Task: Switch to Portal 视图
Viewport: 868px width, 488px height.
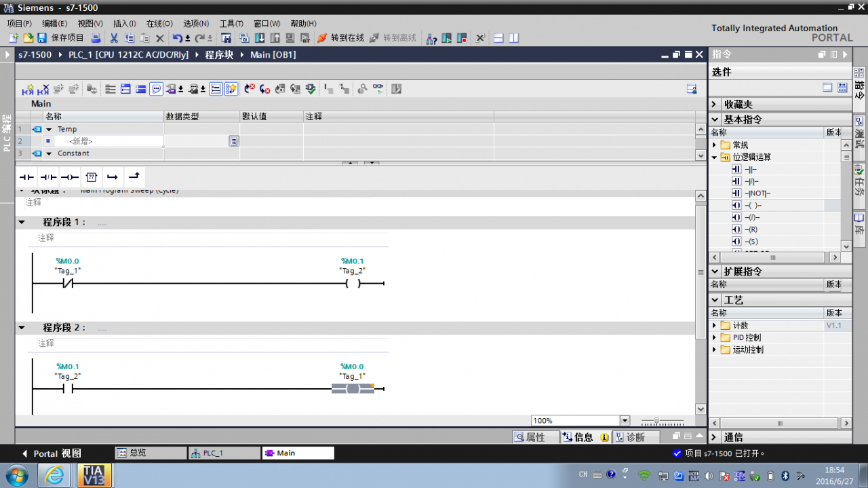Action: 52,453
